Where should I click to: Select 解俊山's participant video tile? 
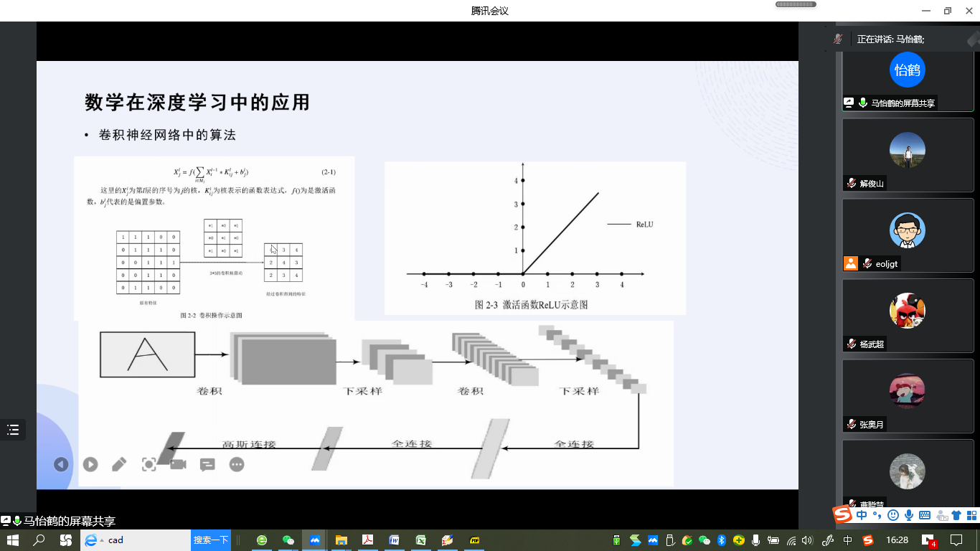tap(908, 154)
